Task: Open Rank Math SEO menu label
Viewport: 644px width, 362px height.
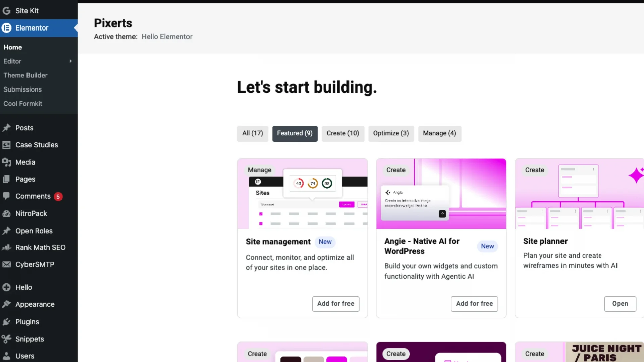Action: 41,247
